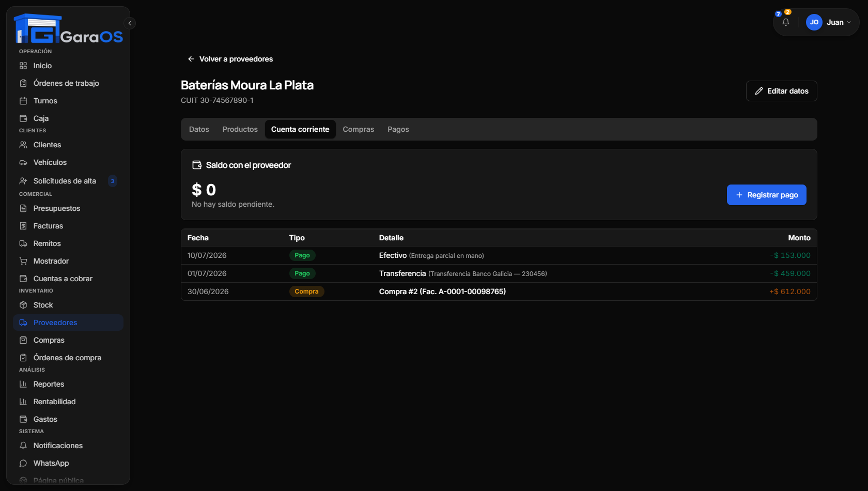Image resolution: width=868 pixels, height=491 pixels.
Task: Navigate to Vehículos
Action: point(68,162)
